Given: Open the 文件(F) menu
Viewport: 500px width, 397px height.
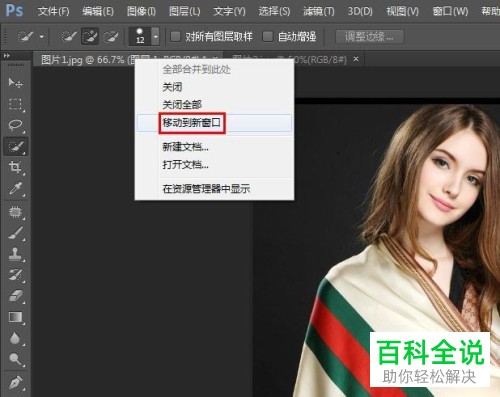Looking at the screenshot, I should (54, 12).
